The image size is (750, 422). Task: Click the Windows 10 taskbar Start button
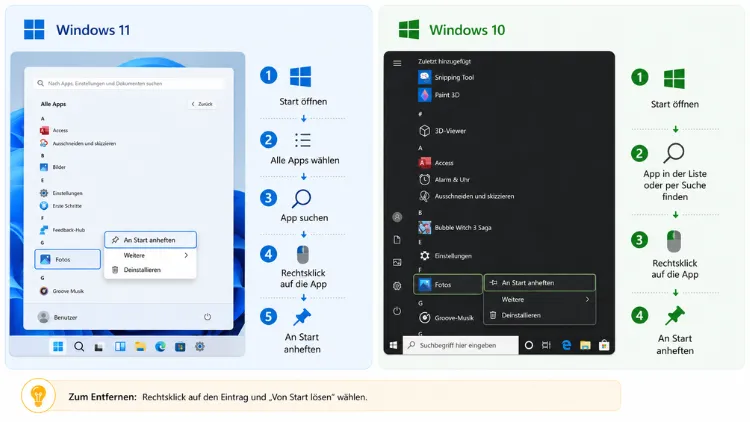393,345
